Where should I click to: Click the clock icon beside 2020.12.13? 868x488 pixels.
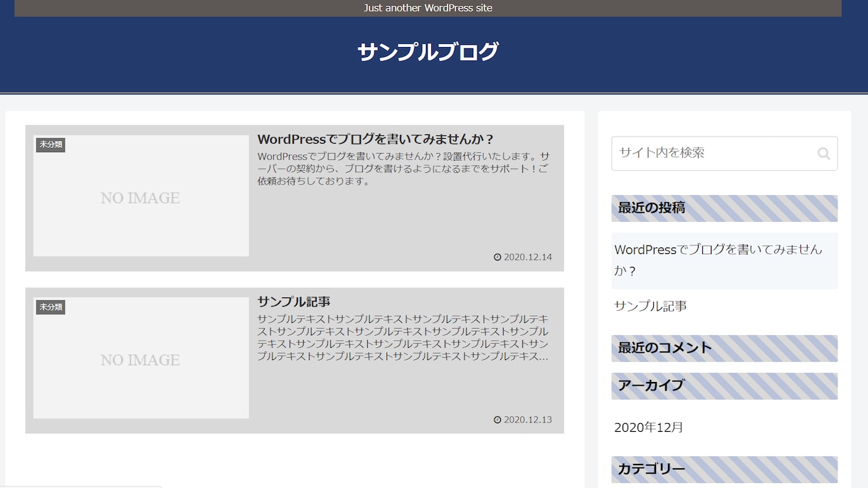point(497,420)
